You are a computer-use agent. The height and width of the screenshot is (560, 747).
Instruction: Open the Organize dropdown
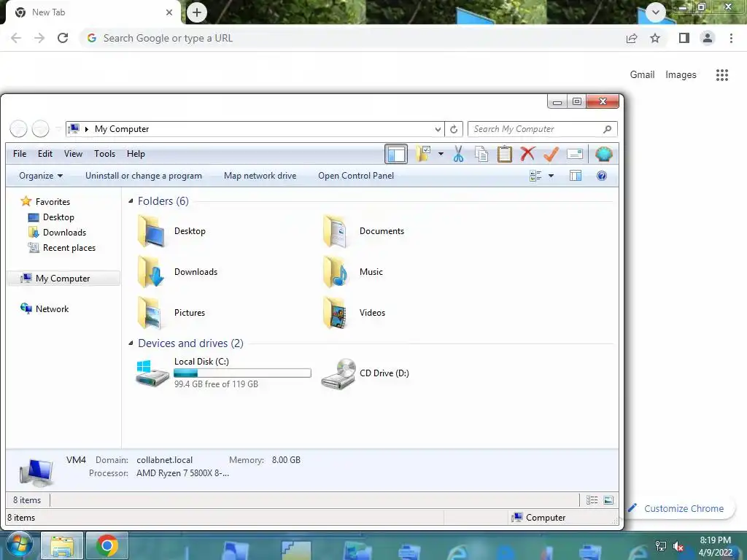click(x=41, y=176)
